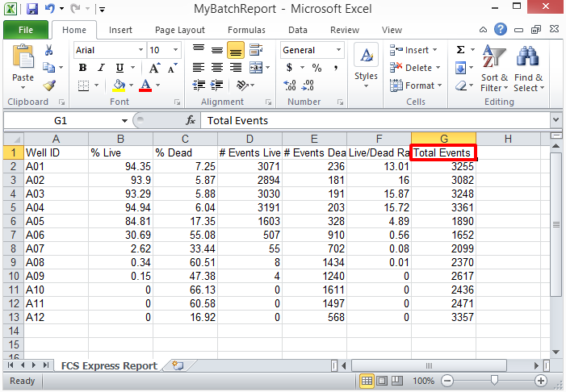566x392 pixels.
Task: Open the Arial font name dropdown
Action: click(140, 50)
